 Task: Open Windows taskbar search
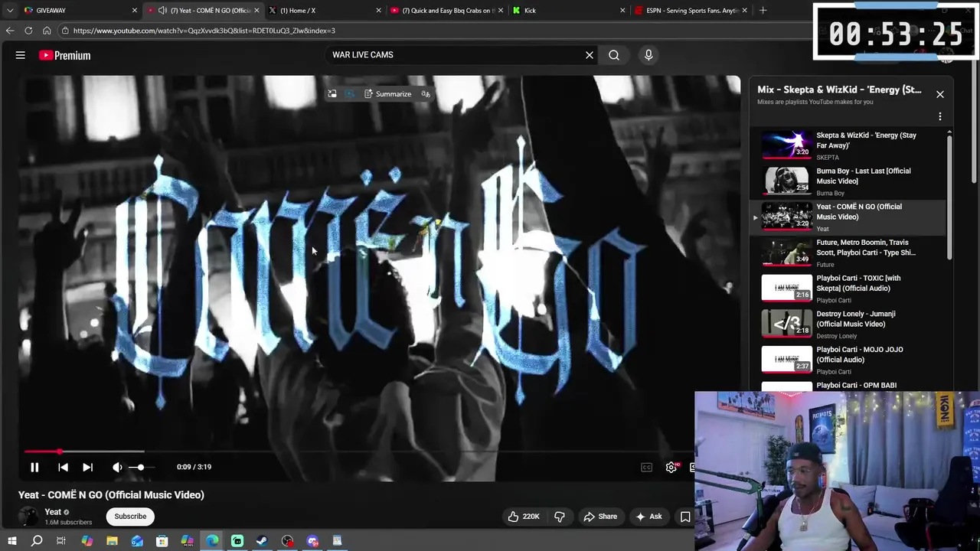[x=36, y=541]
